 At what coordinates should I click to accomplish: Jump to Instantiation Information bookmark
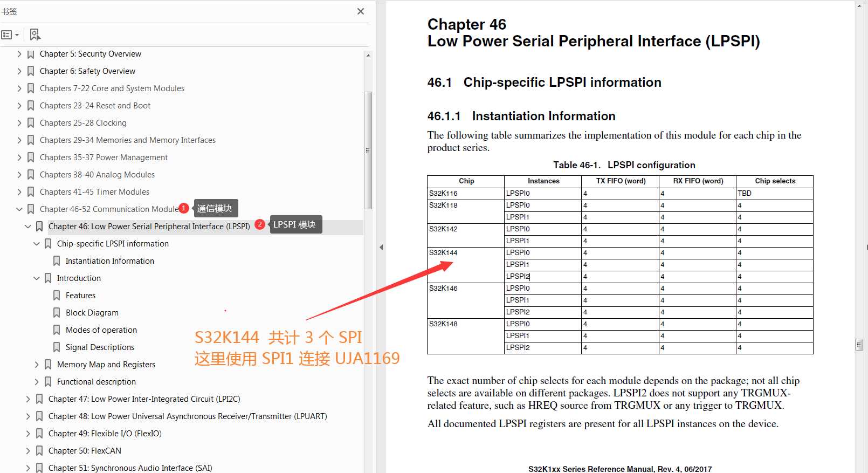click(110, 261)
